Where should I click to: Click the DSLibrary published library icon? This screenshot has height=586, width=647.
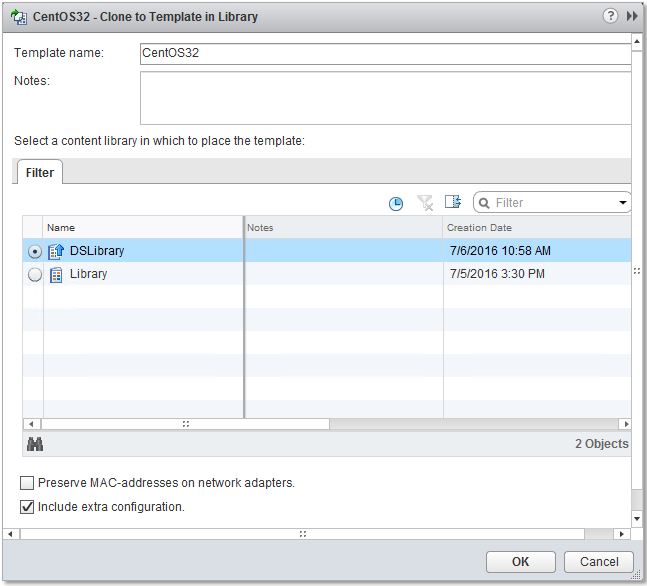56,251
